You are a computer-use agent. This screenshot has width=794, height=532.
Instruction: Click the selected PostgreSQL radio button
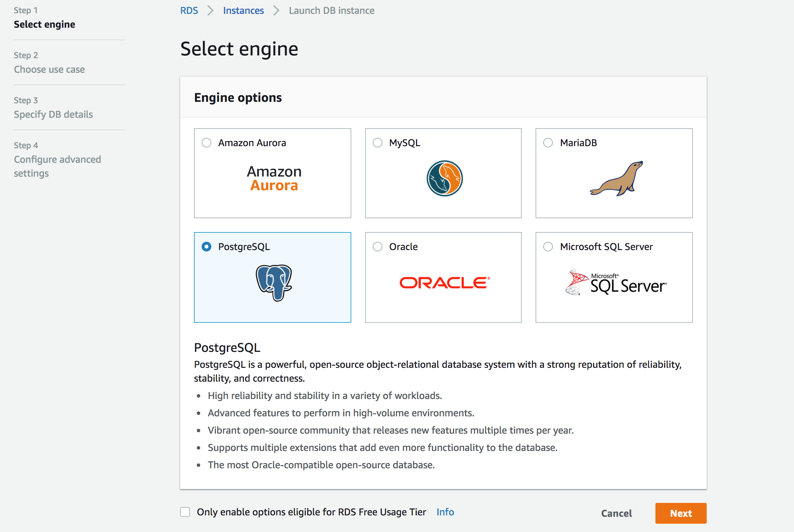(x=206, y=247)
